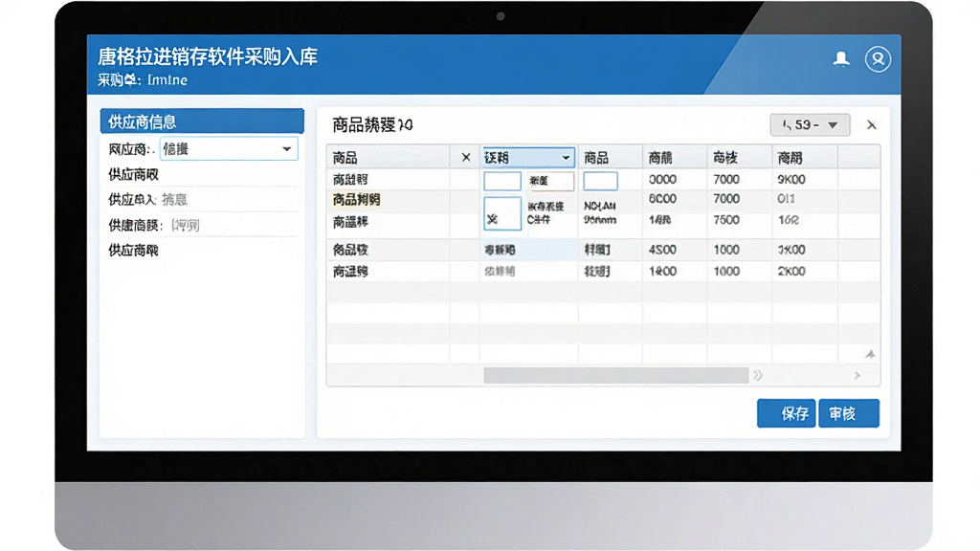Click the small up arrow at the table corner

[x=870, y=354]
